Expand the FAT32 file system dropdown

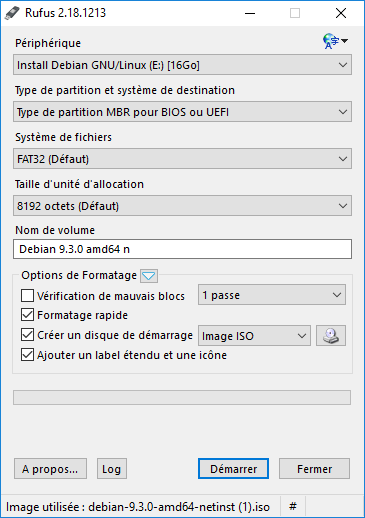pos(182,159)
